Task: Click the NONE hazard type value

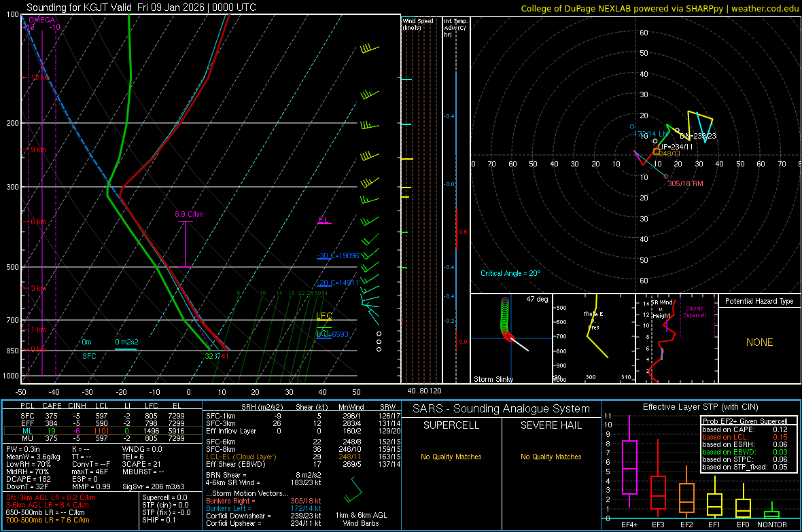Action: pyautogui.click(x=759, y=342)
